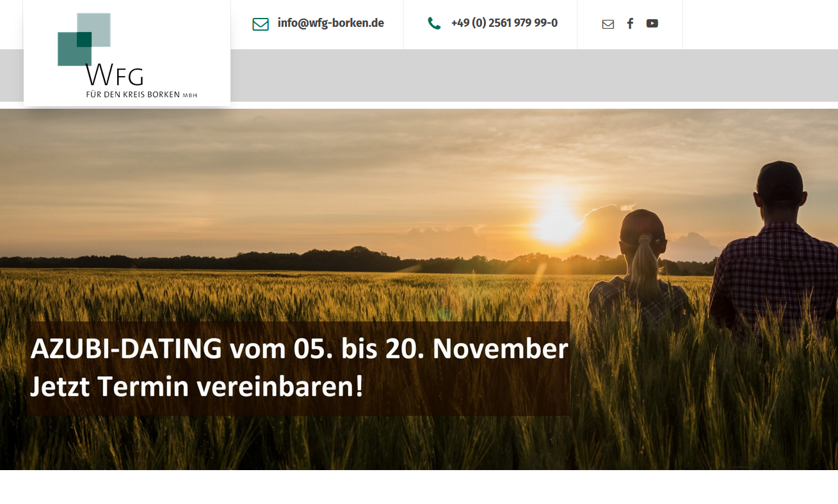Screen dimensions: 838x504
Task: Click the small envelope icon beside Facebook
Action: [608, 24]
